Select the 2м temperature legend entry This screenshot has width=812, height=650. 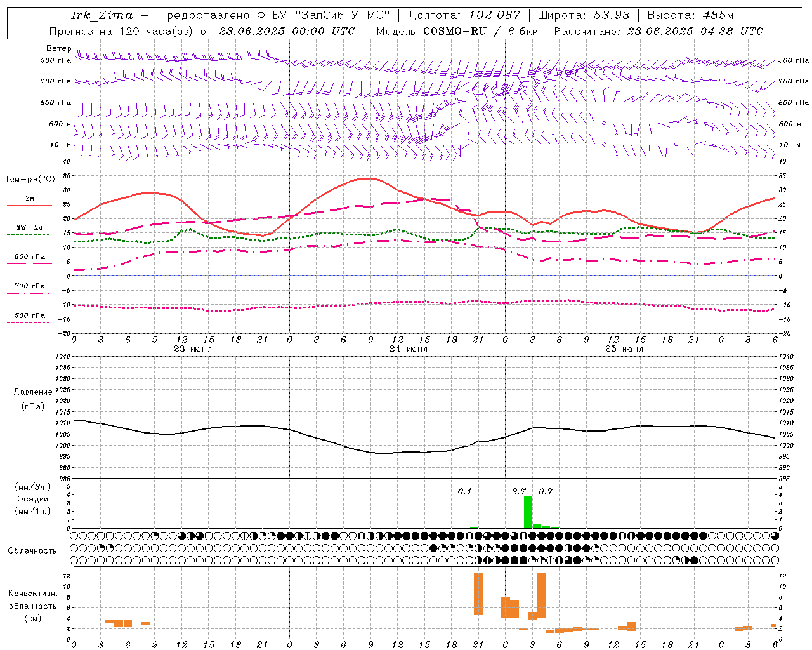[x=30, y=198]
